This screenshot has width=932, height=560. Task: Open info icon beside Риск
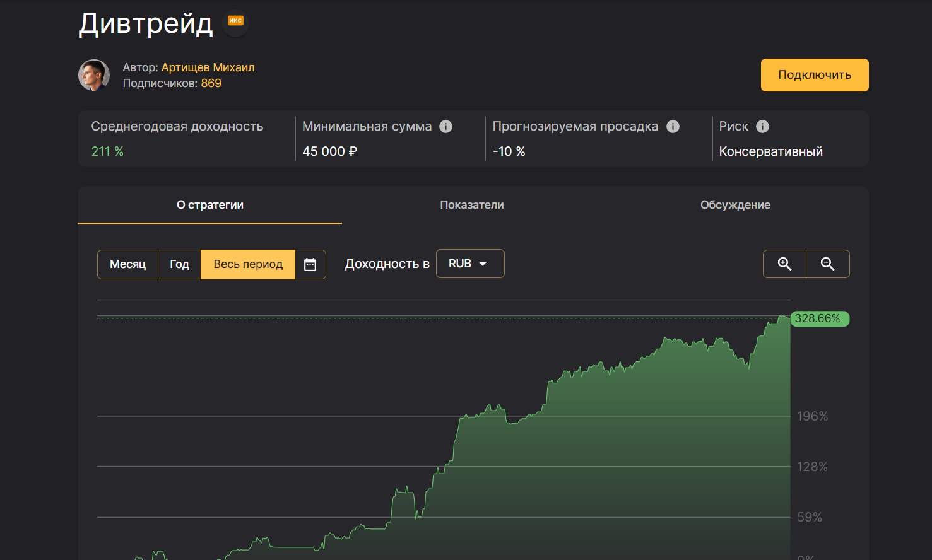click(762, 126)
